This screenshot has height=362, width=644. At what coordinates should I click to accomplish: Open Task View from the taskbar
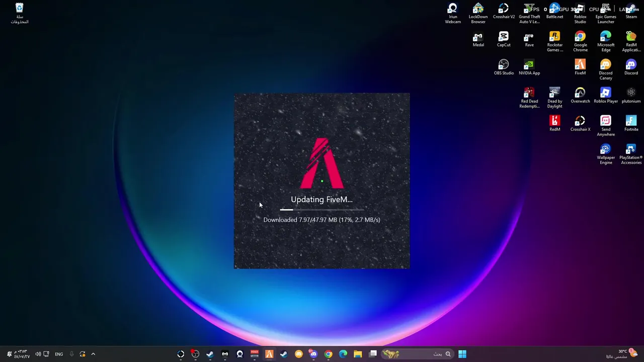373,354
